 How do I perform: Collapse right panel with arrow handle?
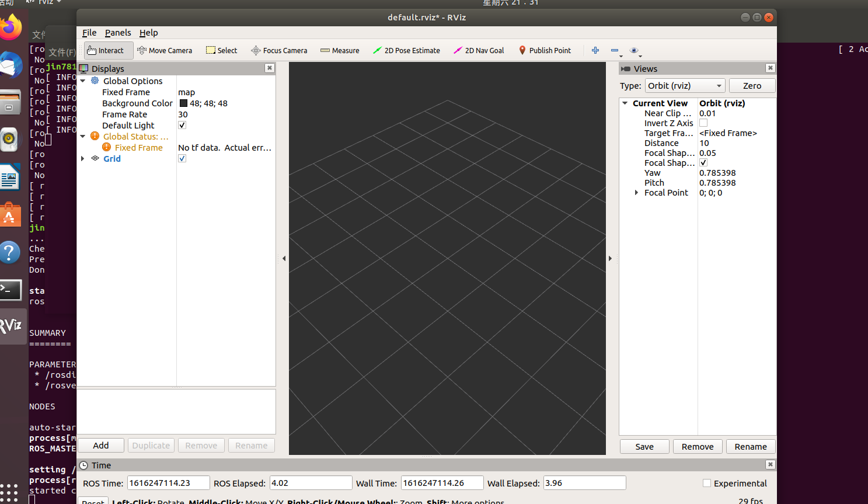[x=610, y=258]
